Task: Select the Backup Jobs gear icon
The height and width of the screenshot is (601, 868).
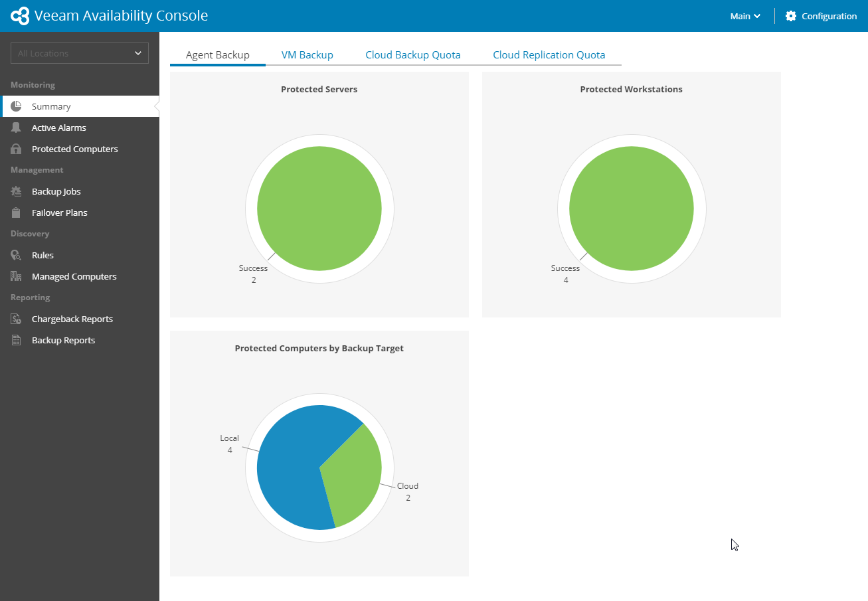Action: pos(16,191)
